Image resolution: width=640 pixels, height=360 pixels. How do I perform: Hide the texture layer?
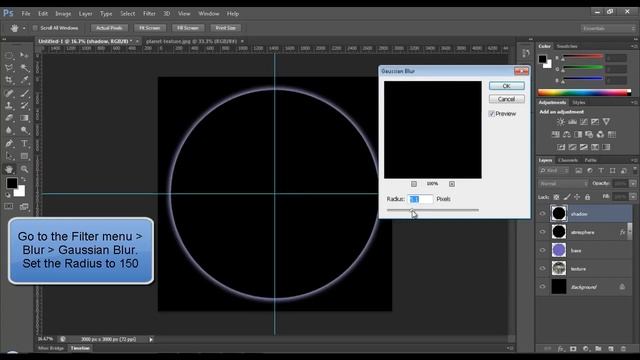point(542,268)
